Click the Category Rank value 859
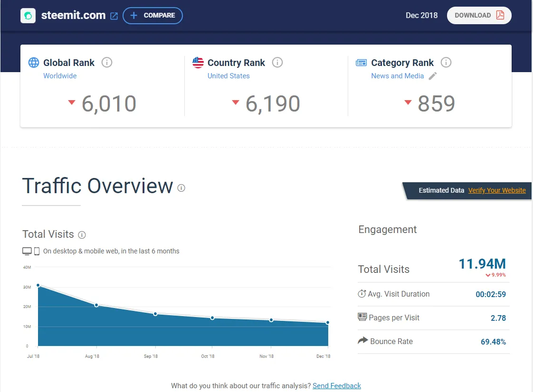This screenshot has width=533, height=392. coord(436,103)
